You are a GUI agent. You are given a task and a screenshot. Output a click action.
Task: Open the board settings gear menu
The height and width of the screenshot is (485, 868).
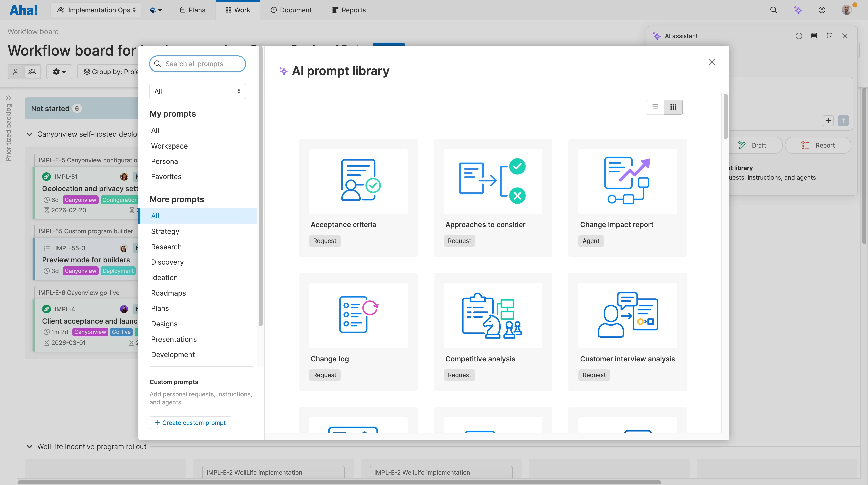click(59, 71)
